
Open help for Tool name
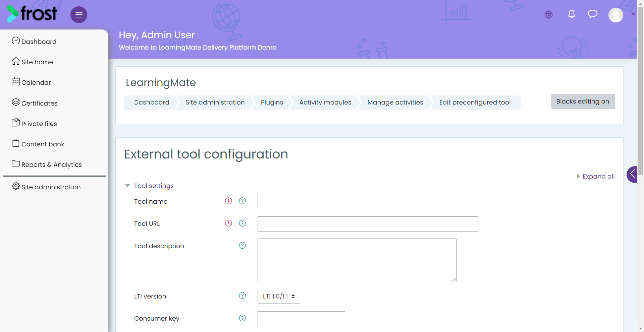242,201
